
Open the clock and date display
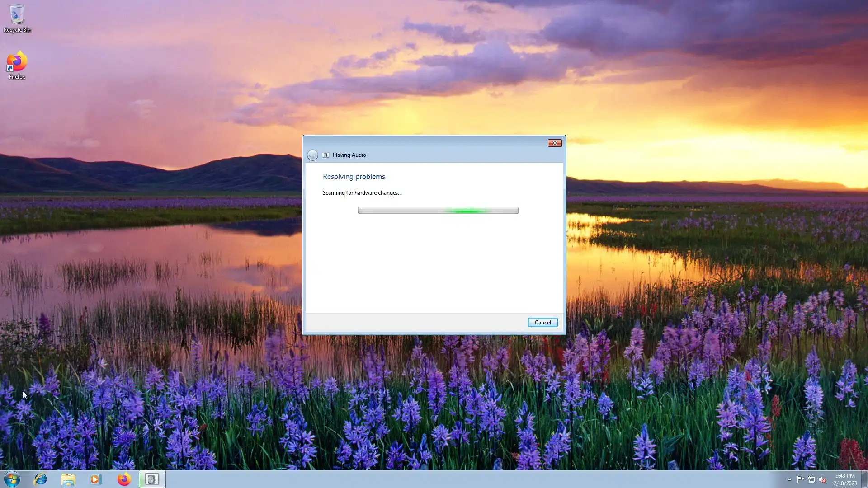844,479
